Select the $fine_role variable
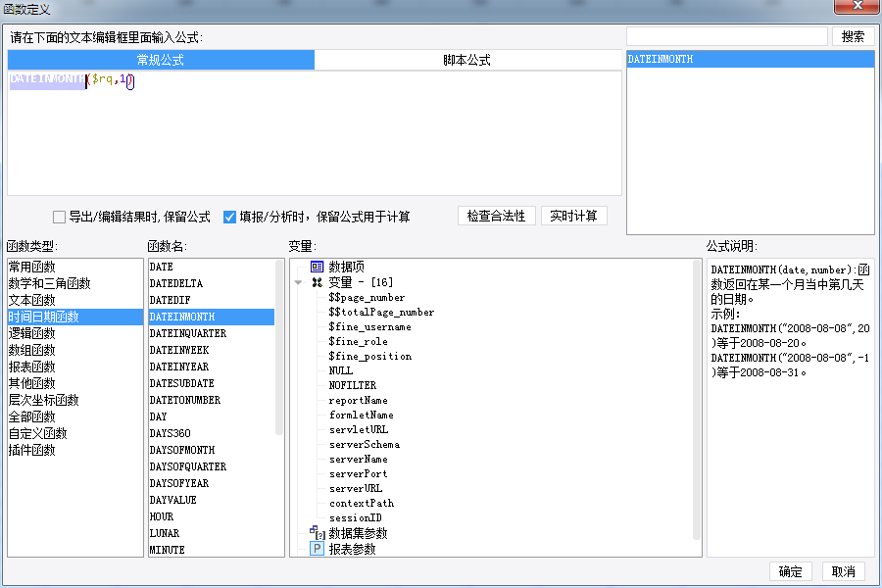882x588 pixels. [359, 342]
